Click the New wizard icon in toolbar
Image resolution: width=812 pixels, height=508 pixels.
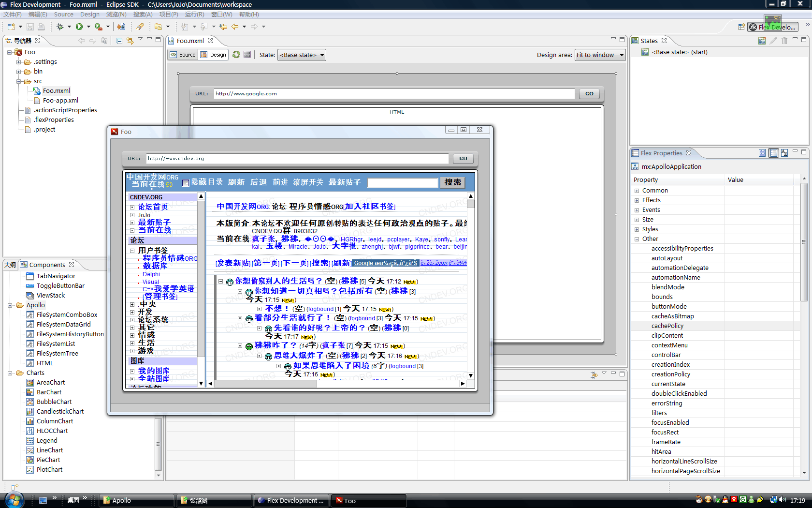pos(11,27)
